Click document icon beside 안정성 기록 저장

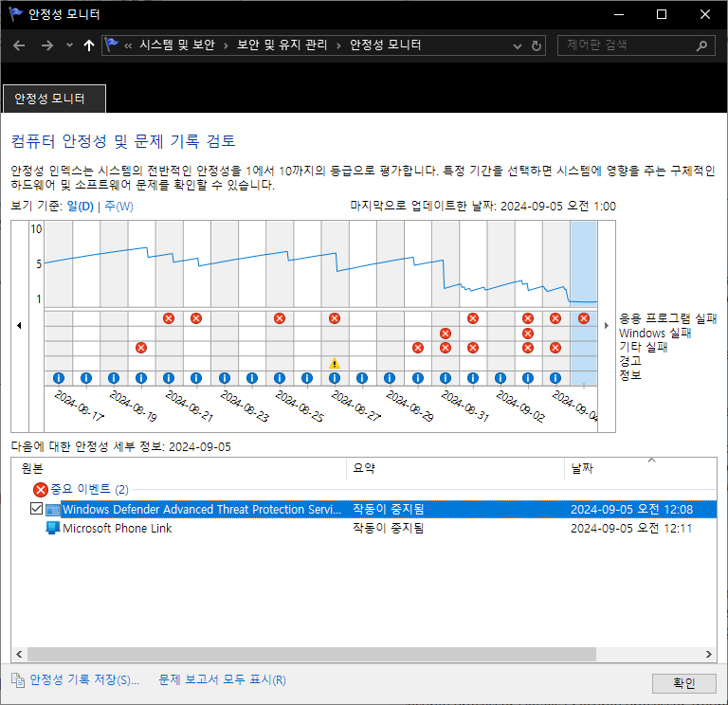(18, 680)
